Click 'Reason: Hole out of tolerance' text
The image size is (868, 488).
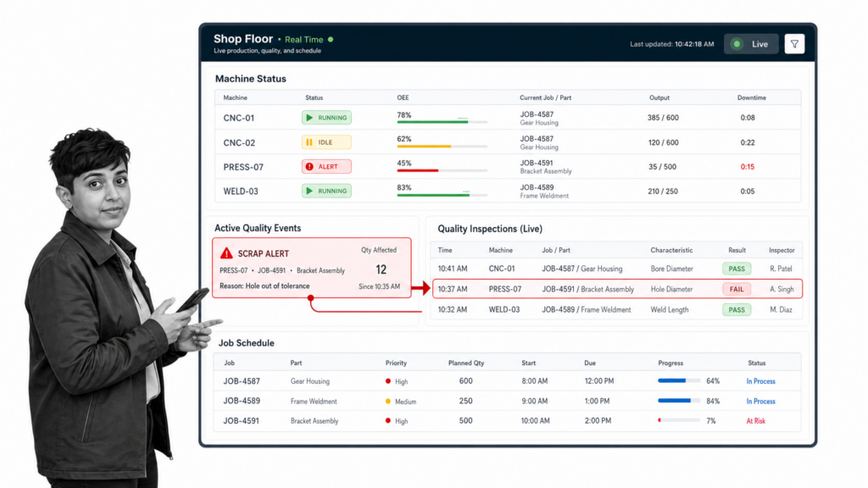tap(264, 286)
